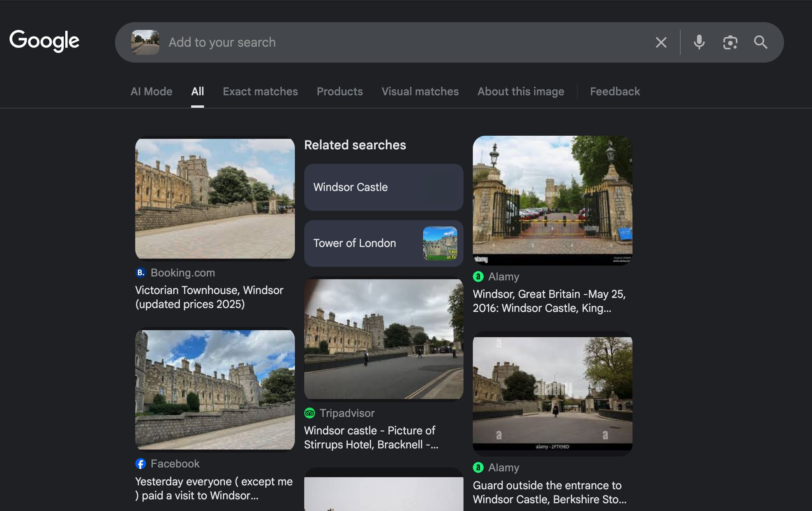Open Tripadvisor Windsor castle image

(383, 339)
